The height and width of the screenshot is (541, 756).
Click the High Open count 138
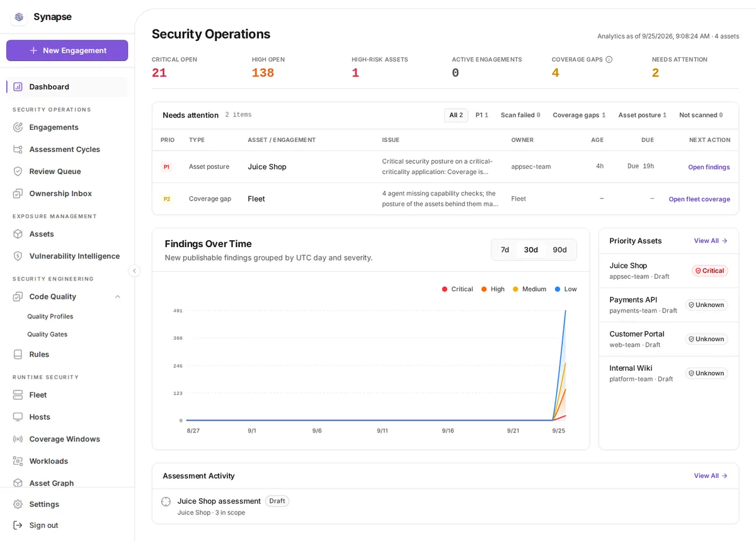tap(263, 73)
